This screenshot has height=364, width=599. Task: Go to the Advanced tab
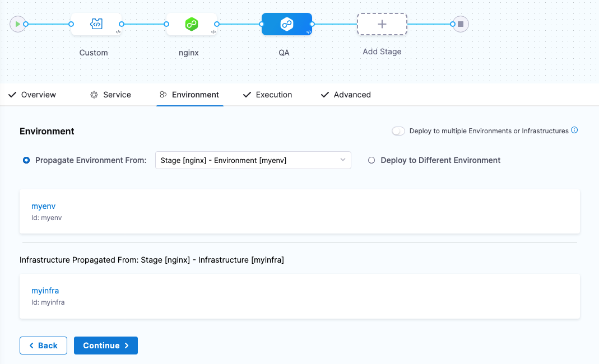346,95
